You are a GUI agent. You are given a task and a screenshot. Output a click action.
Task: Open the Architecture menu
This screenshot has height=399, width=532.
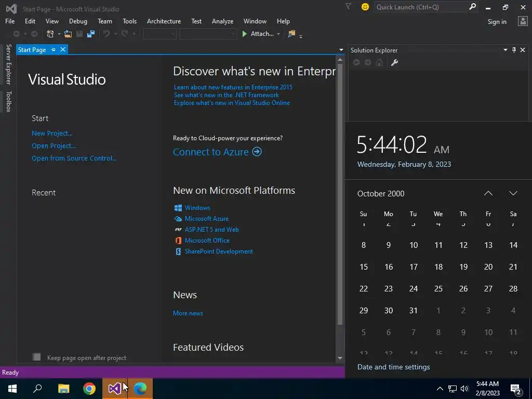164,21
